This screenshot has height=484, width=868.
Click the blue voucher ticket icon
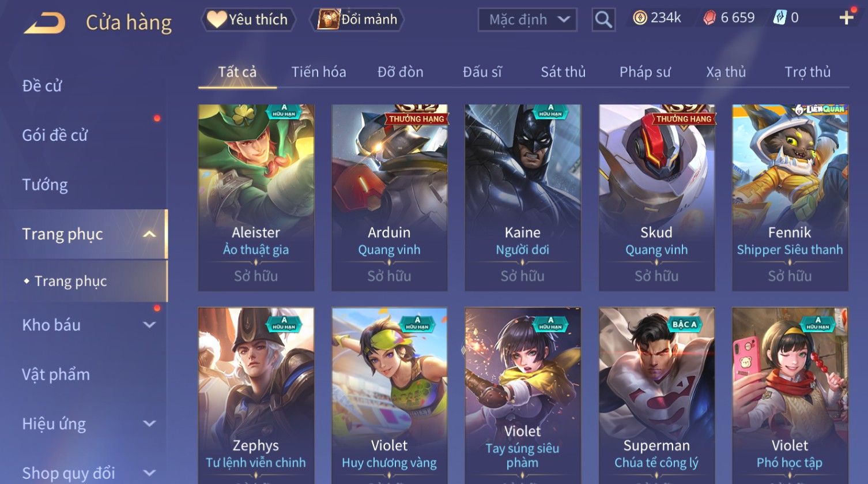pos(779,18)
